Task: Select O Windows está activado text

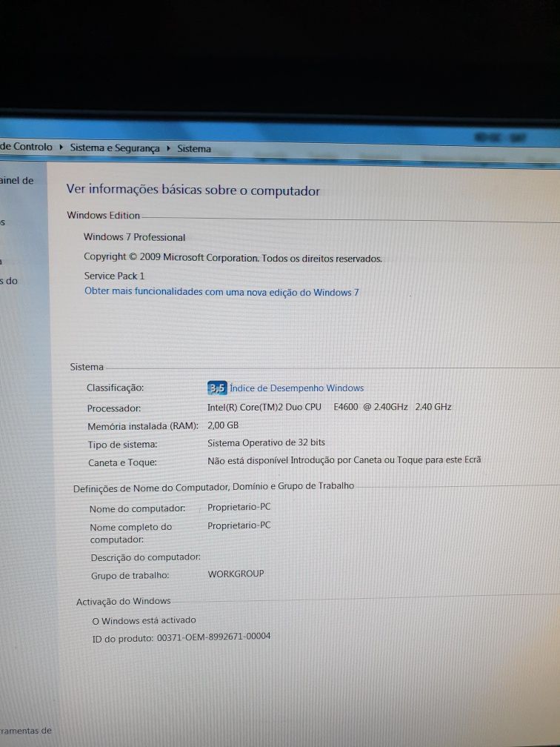Action: (x=144, y=620)
